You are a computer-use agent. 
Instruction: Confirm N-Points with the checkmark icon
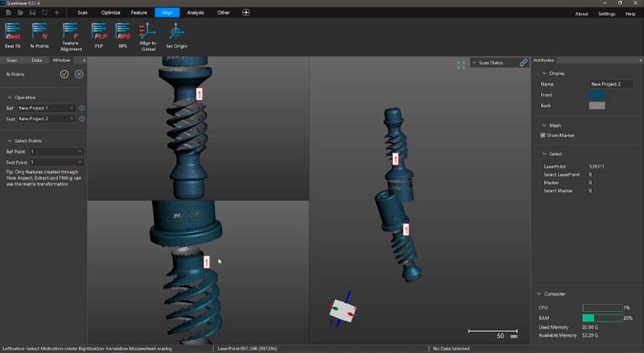click(x=64, y=74)
